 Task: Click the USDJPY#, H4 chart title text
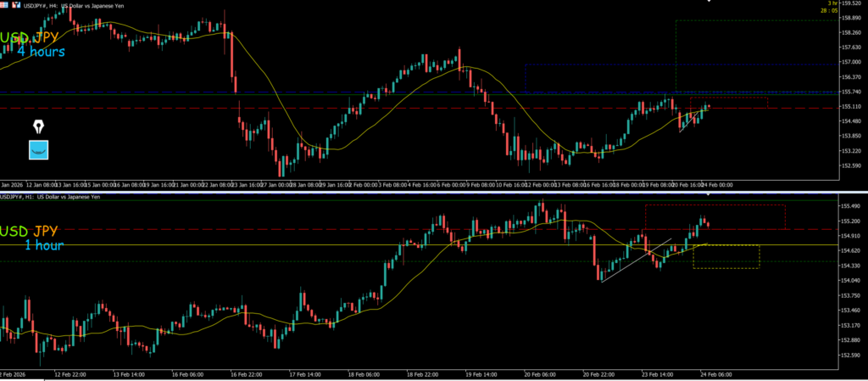pos(83,5)
